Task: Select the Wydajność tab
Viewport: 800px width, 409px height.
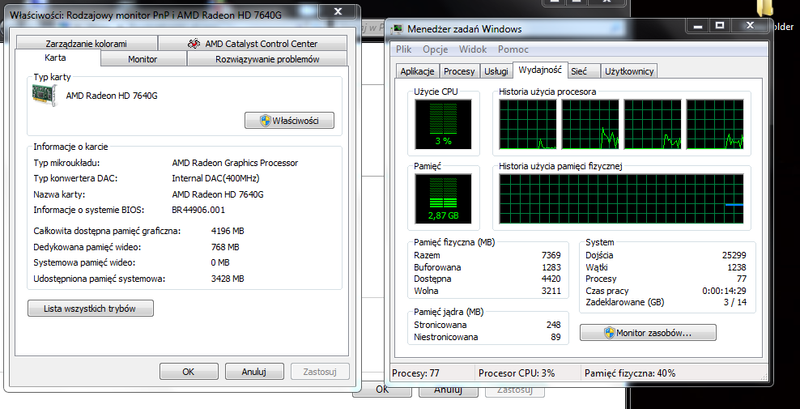Action: click(x=540, y=70)
